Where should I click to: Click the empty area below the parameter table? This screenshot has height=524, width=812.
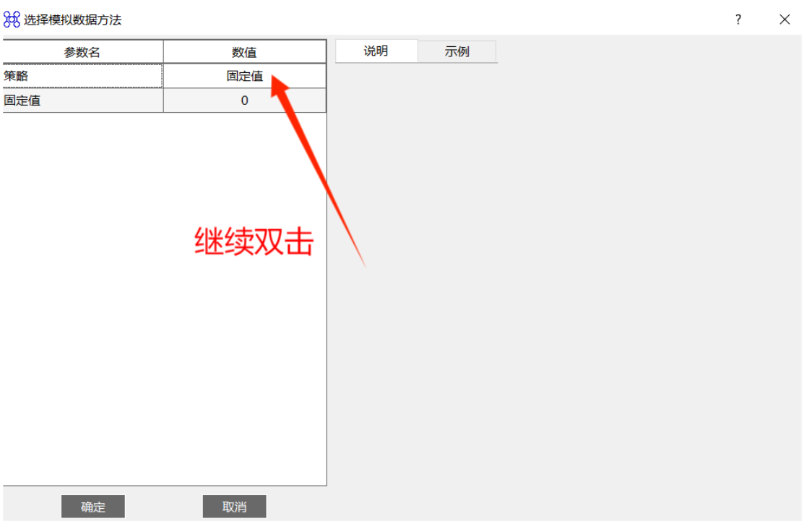tap(165, 298)
